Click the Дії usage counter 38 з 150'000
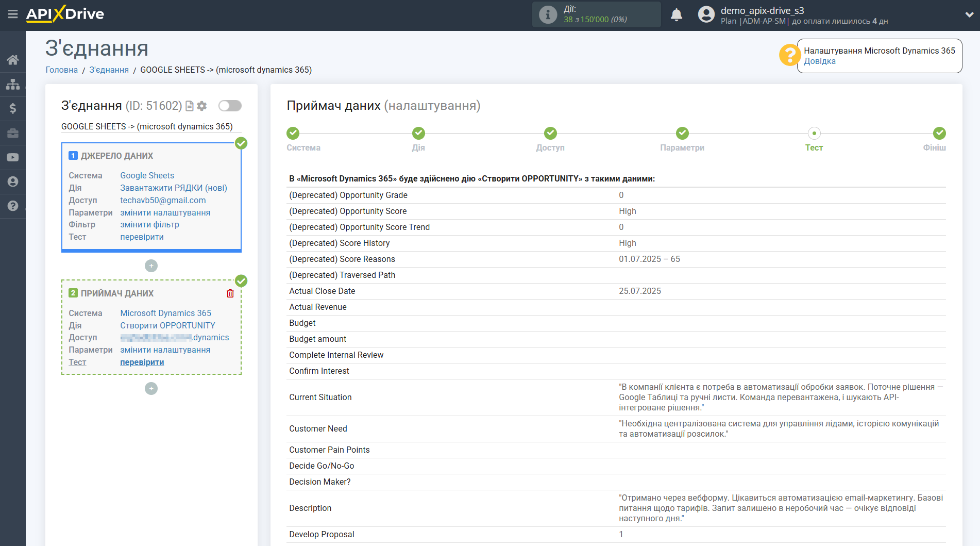 coord(595,20)
